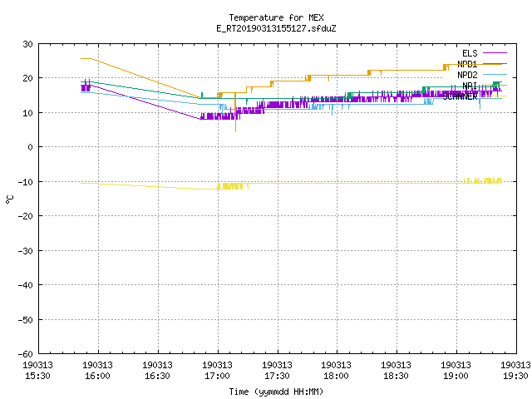
Task: Click the y-axis label -10
Action: (26, 182)
